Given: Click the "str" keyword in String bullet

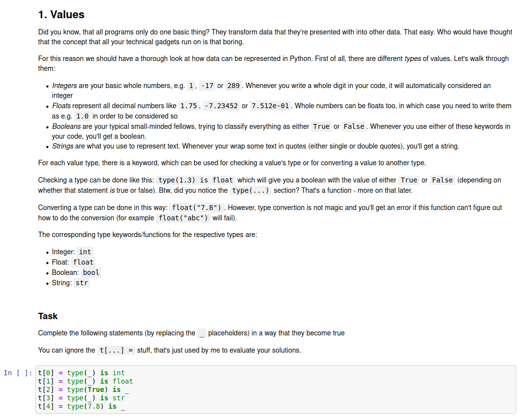Looking at the screenshot, I should click(x=82, y=283).
